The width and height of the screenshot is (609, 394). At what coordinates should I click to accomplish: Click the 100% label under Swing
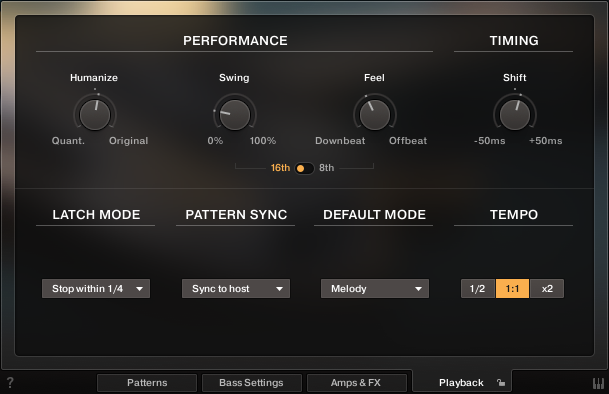tap(263, 141)
